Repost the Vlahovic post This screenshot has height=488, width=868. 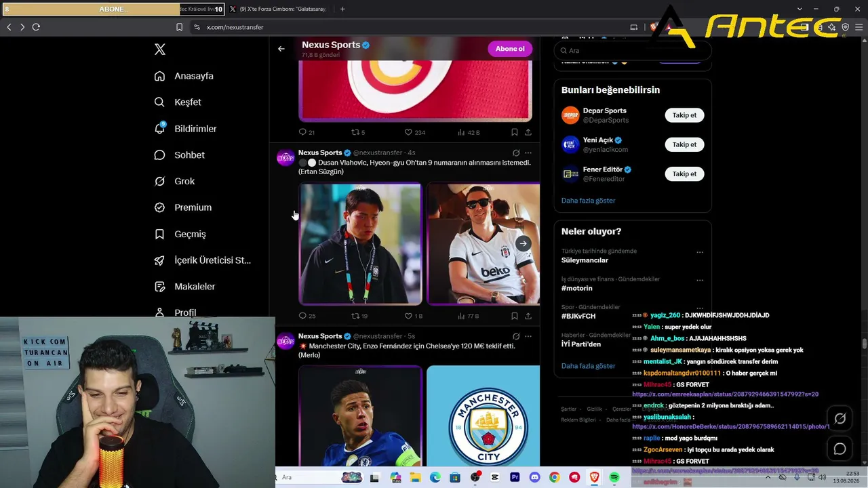pos(359,316)
